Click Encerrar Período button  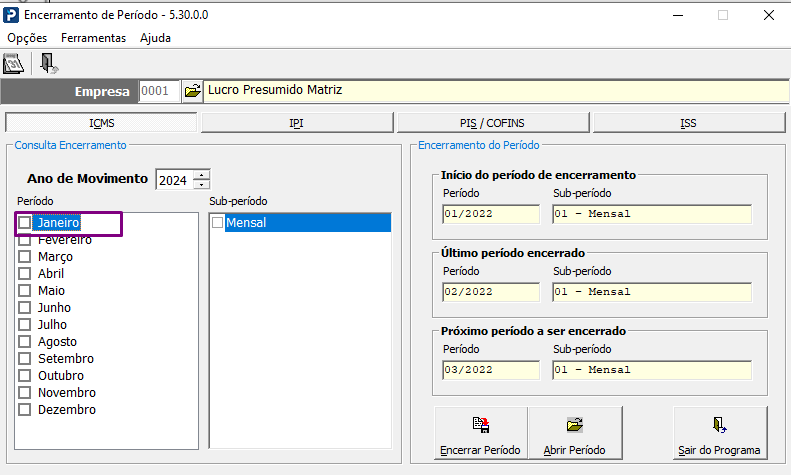pyautogui.click(x=481, y=433)
